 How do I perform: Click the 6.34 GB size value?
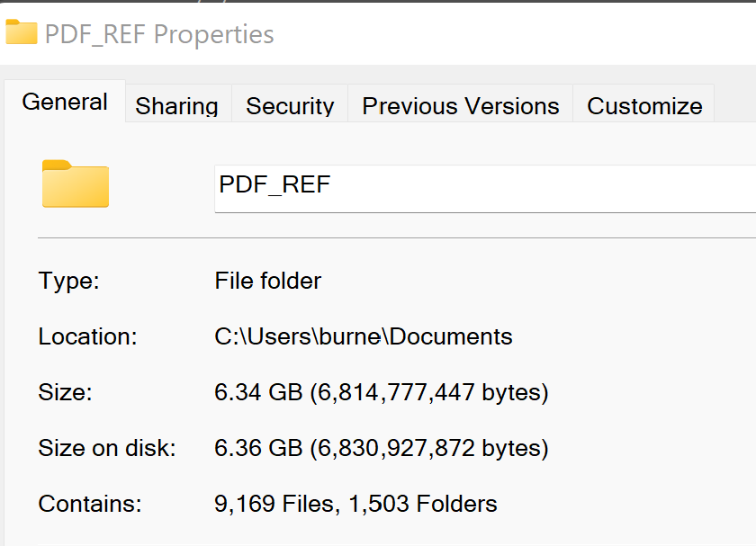381,392
